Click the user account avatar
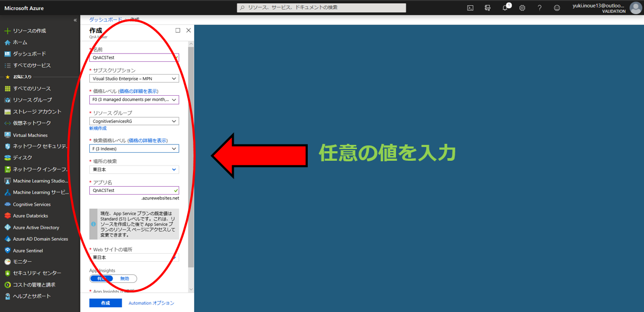The height and width of the screenshot is (312, 644). coord(636,8)
